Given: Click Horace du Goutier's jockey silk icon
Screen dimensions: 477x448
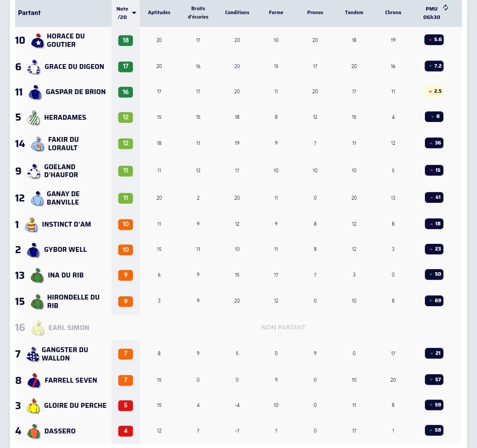Looking at the screenshot, I should (38, 41).
